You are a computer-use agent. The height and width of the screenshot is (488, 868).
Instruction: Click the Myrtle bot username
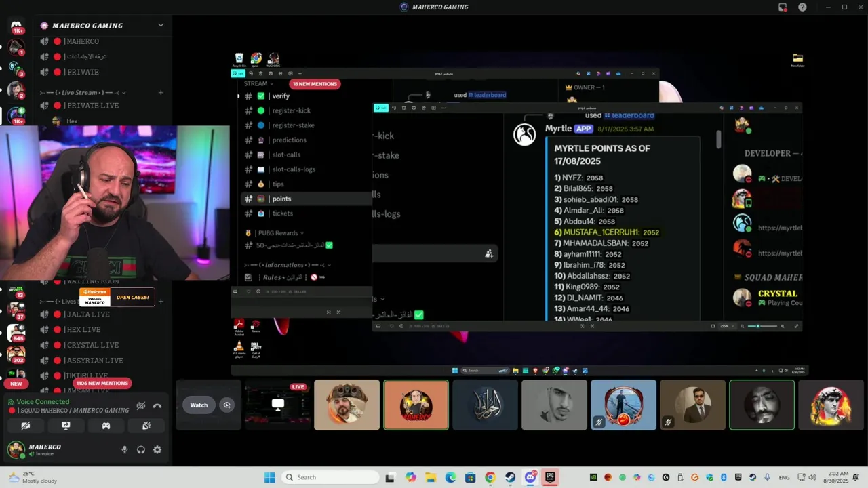(x=559, y=129)
